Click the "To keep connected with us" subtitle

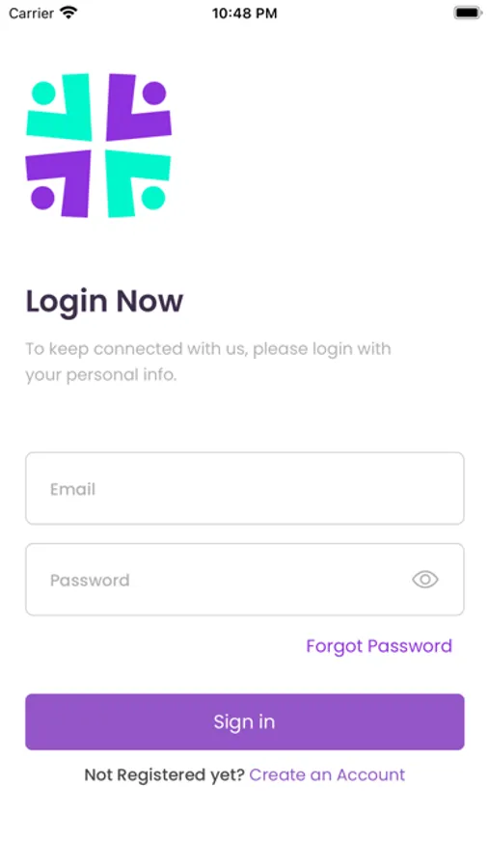[208, 362]
